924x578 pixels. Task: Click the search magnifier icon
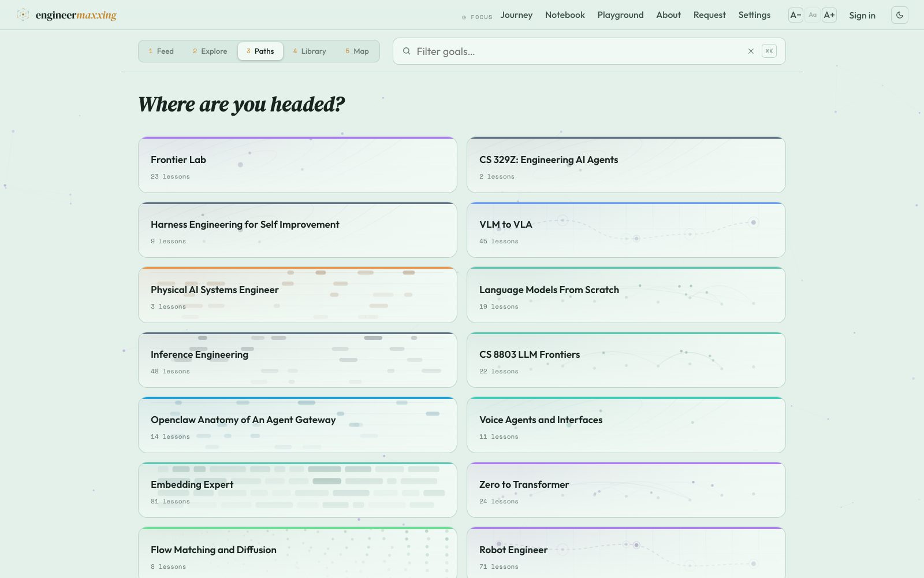click(x=407, y=51)
